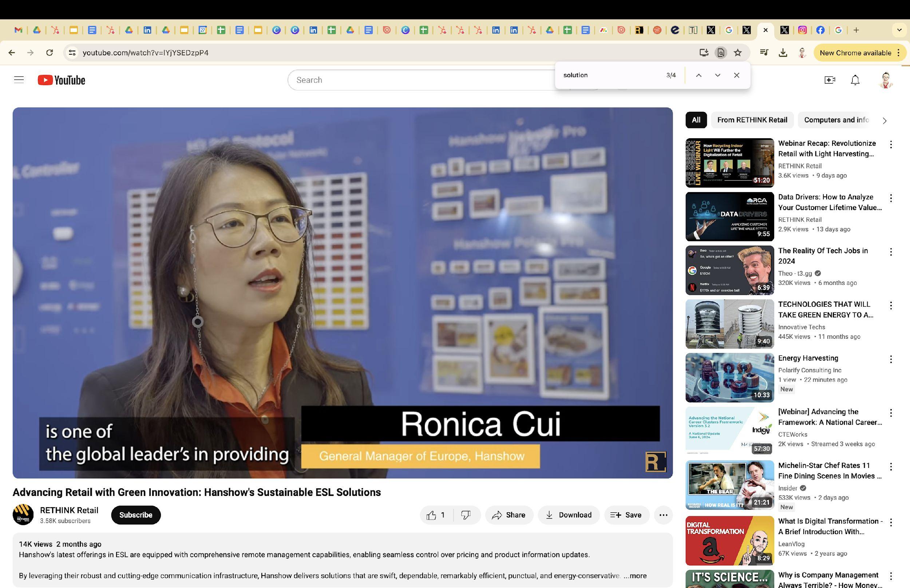Dislike the video with thumbs down
This screenshot has width=910, height=588.
pos(466,515)
